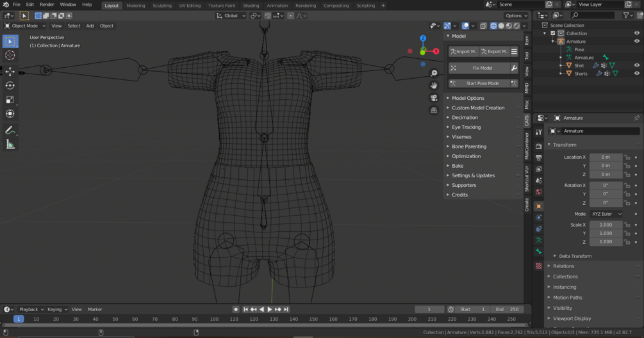Screen dimensions: 644x338
Task: Open the XYZ Euler rotation mode dropdown
Action: (606, 214)
